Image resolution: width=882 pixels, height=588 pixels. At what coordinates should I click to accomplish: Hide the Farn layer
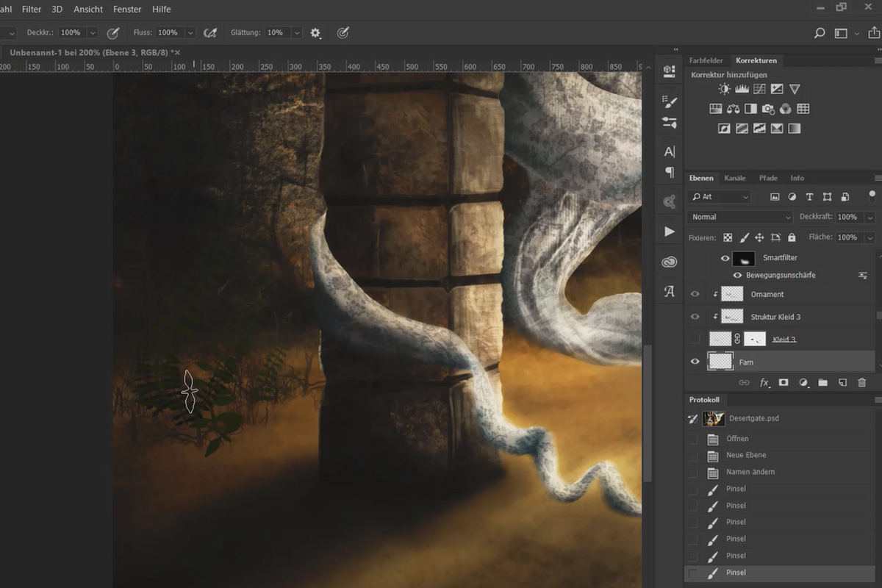[x=695, y=362]
